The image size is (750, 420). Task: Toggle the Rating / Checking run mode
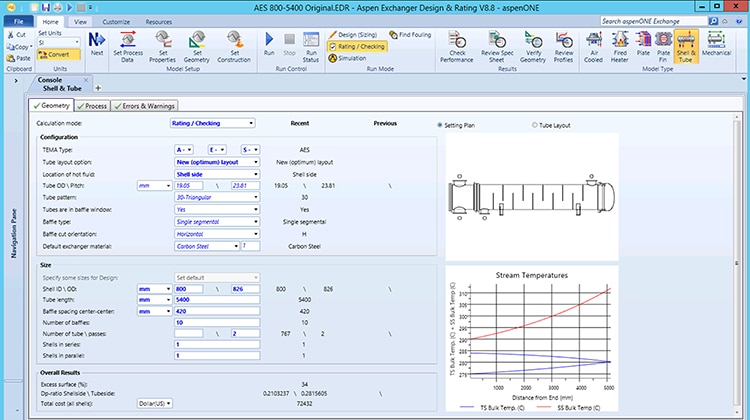(357, 46)
